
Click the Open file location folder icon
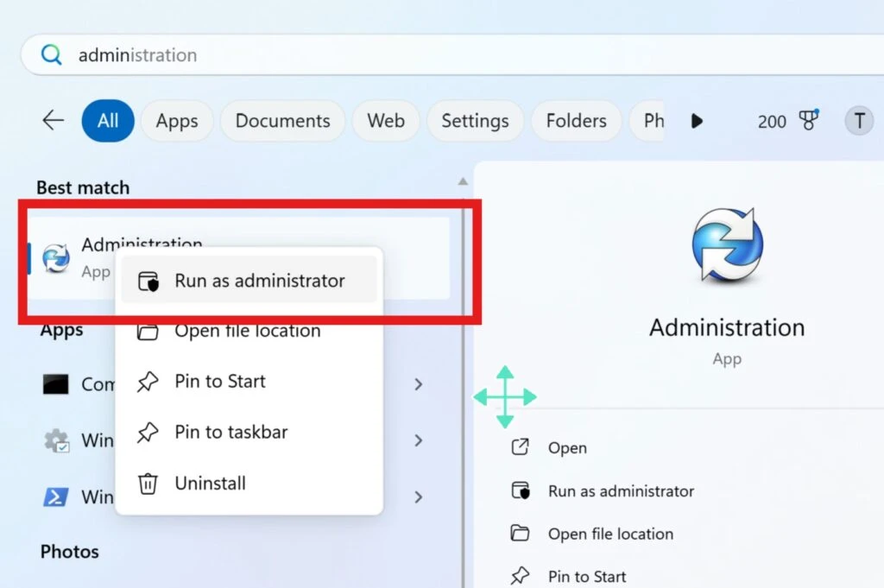pyautogui.click(x=148, y=331)
